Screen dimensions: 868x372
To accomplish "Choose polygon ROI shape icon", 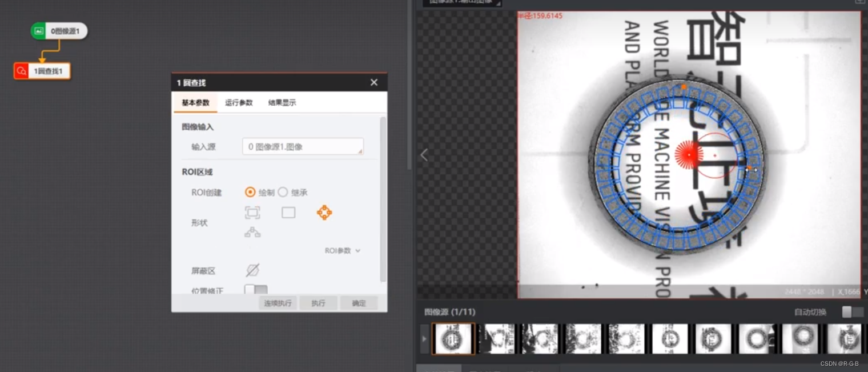I will click(x=252, y=233).
